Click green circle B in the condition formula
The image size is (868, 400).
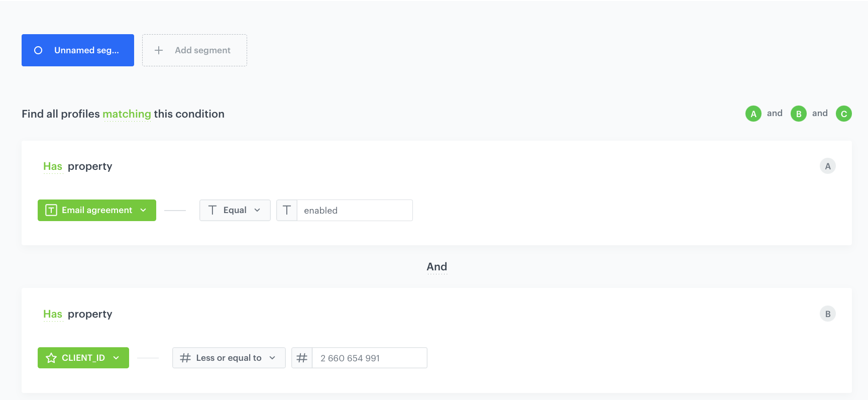point(798,114)
